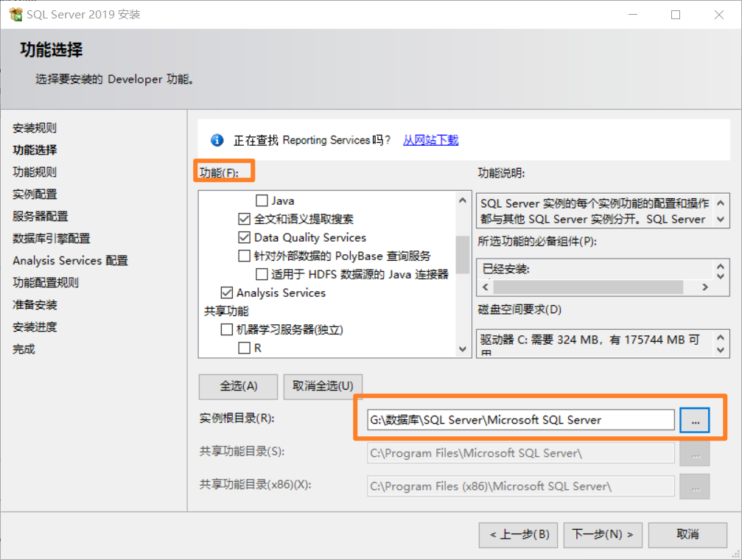Viewport: 742px width, 560px height.
Task: Click up arrow in 功能说明 box
Action: click(720, 203)
